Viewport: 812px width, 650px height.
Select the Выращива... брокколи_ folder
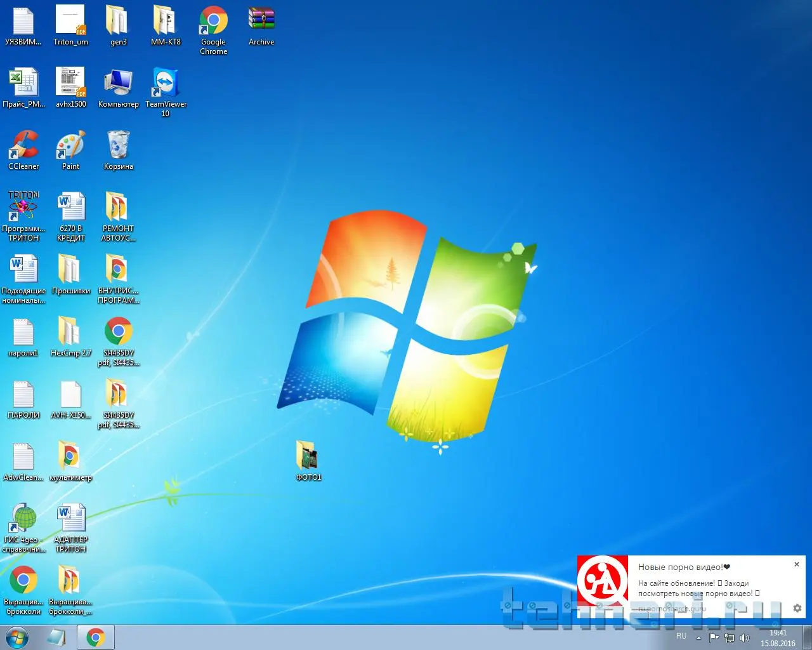pos(70,590)
